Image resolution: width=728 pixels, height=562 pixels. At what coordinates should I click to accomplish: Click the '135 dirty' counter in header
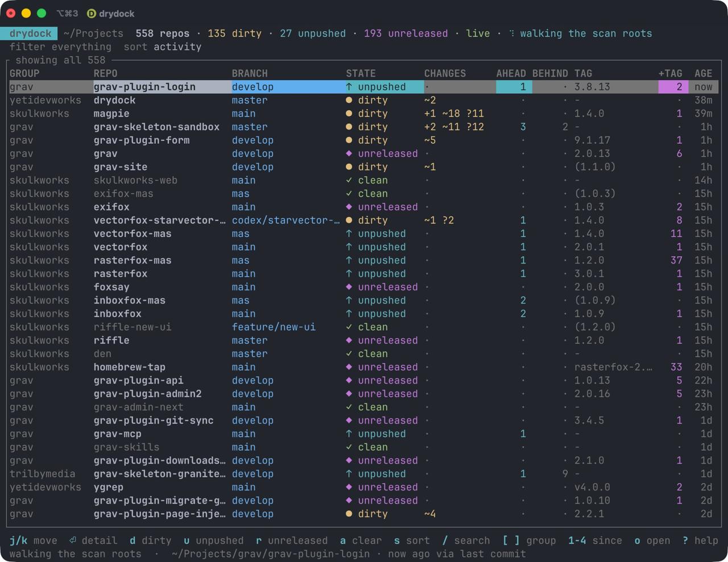tap(234, 34)
